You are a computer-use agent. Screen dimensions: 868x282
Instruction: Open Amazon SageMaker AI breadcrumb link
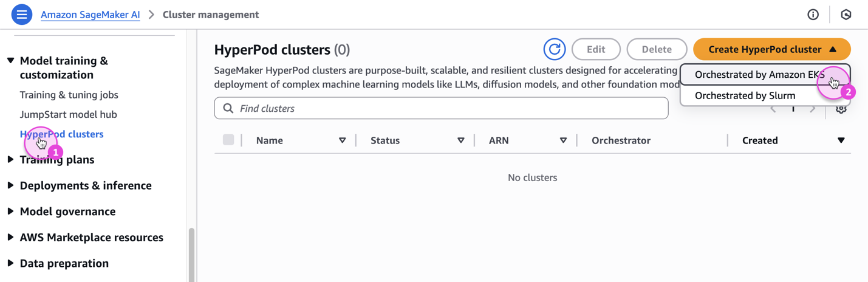point(91,15)
